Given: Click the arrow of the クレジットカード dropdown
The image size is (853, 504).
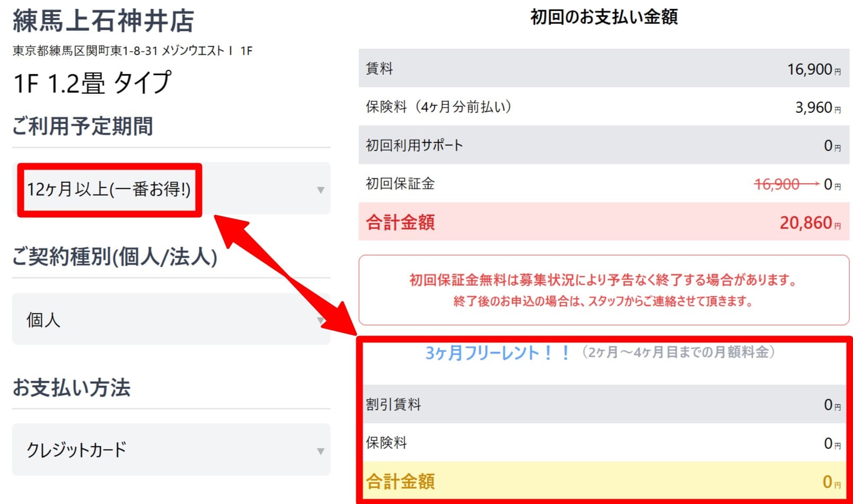Looking at the screenshot, I should (x=320, y=451).
